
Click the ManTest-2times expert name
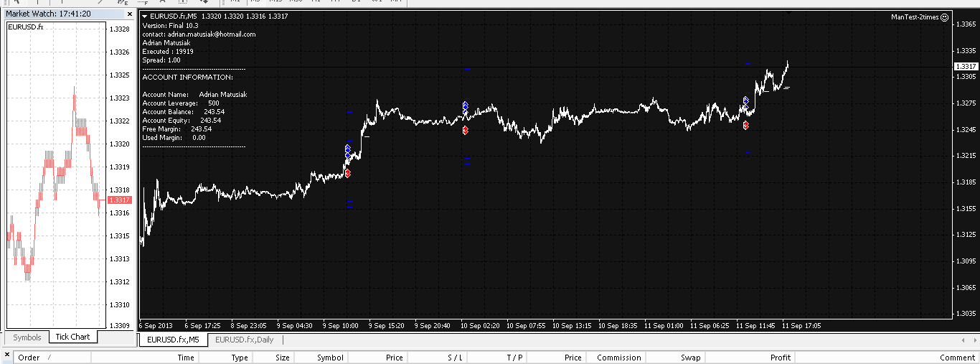(x=915, y=17)
